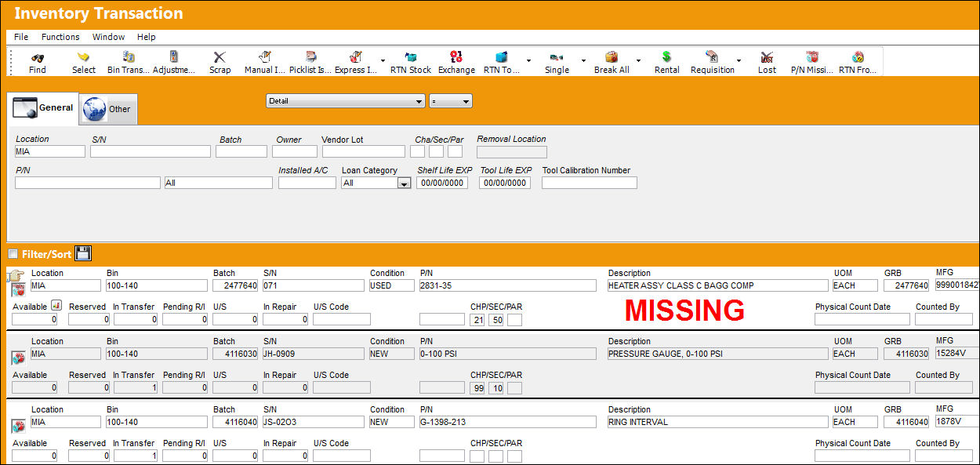
Task: Open the Manual Issue tool
Action: (x=265, y=57)
